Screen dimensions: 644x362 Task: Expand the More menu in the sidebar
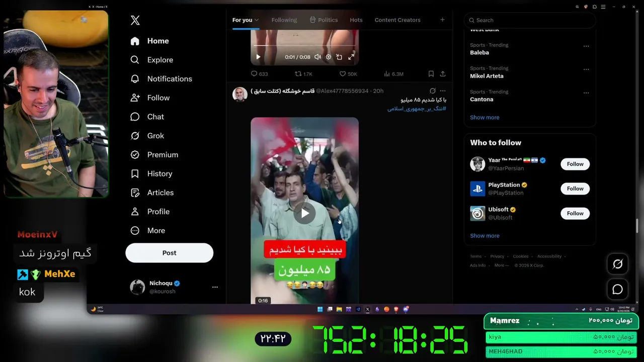[147, 231]
